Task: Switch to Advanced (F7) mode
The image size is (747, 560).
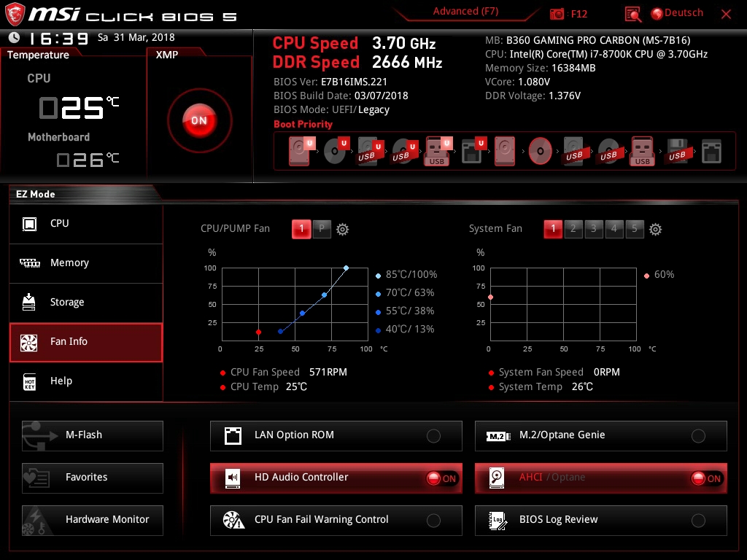Action: 465,12
